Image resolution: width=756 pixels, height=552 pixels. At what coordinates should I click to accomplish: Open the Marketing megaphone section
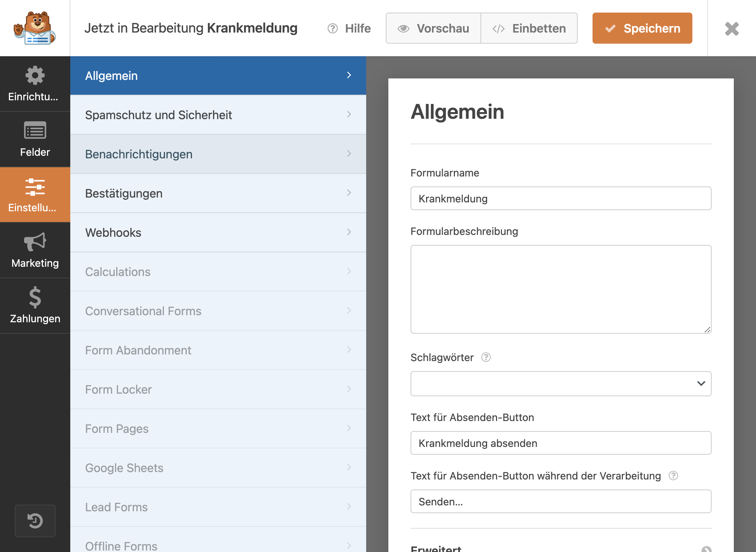pos(35,250)
